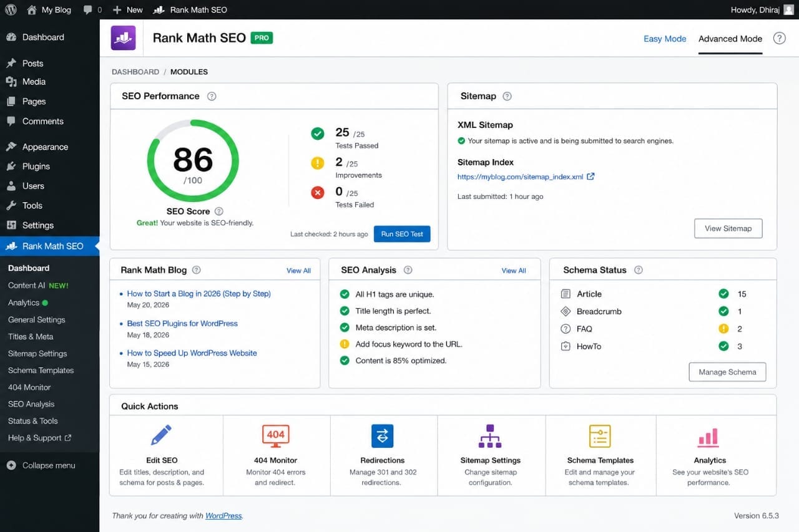
Task: Click the Rank Math SEO purple logo
Action: (x=123, y=38)
